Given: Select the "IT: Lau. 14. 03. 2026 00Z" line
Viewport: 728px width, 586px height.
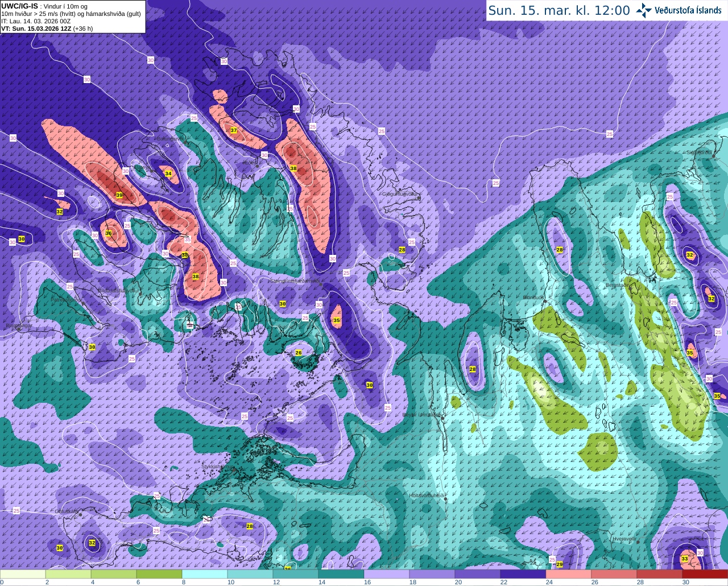Looking at the screenshot, I should click(36, 21).
